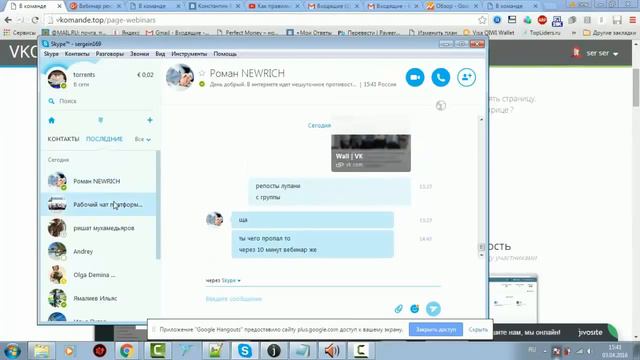The image size is (640, 360).
Task: Click the search field Поиск in Skype
Action: pyautogui.click(x=100, y=101)
